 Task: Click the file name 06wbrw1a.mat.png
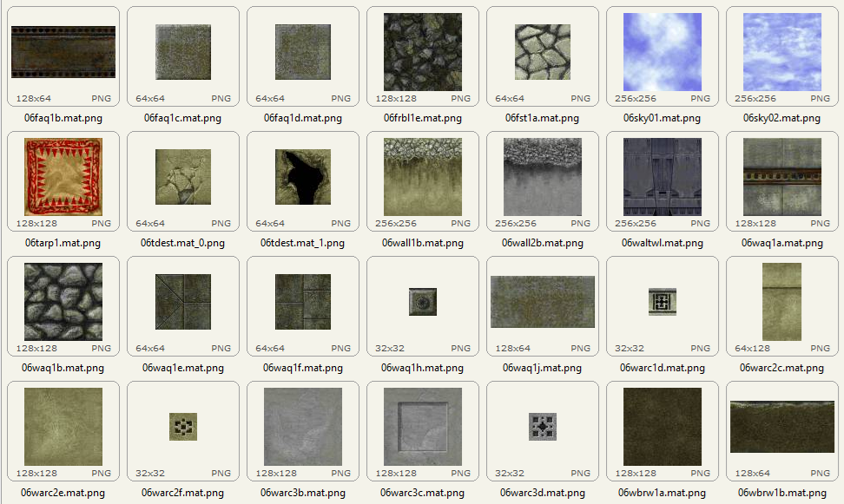pos(662,493)
